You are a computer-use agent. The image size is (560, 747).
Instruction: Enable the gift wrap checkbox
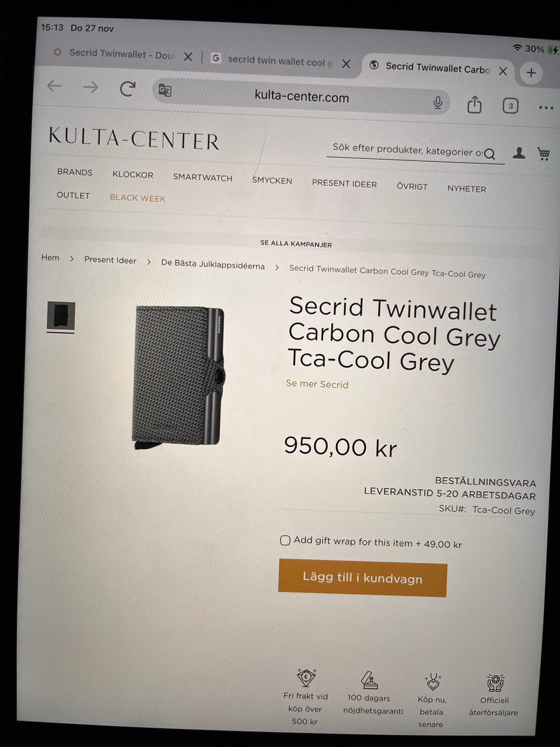click(x=285, y=540)
